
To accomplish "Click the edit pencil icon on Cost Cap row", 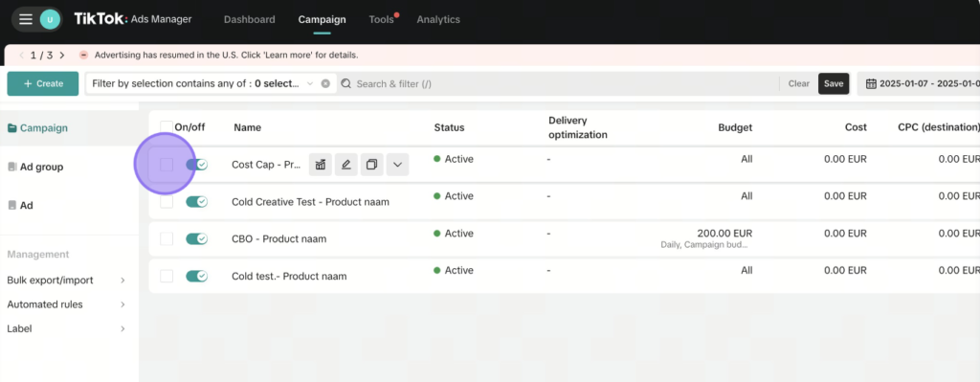I will pyautogui.click(x=345, y=165).
